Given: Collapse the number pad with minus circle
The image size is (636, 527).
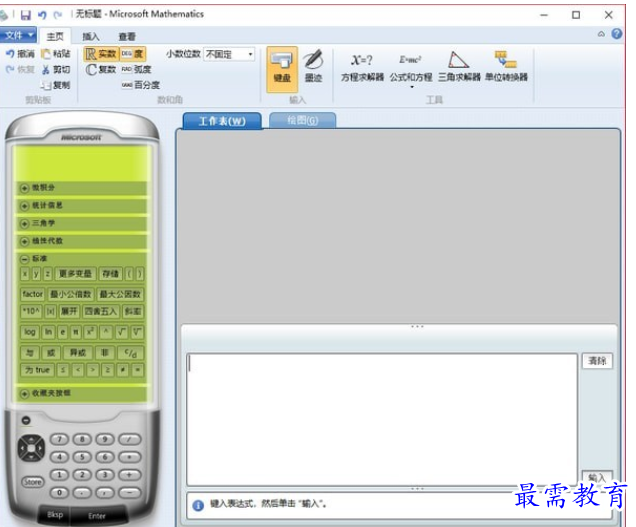Looking at the screenshot, I should [26, 421].
